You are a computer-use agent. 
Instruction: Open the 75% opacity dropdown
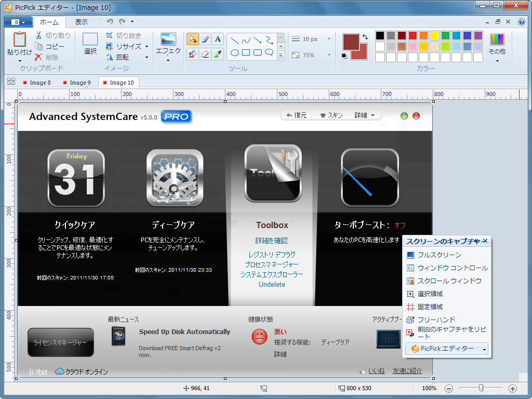pos(329,55)
